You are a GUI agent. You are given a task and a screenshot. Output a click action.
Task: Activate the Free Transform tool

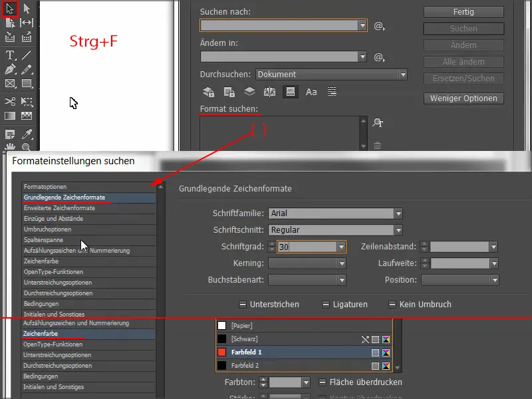(x=27, y=101)
